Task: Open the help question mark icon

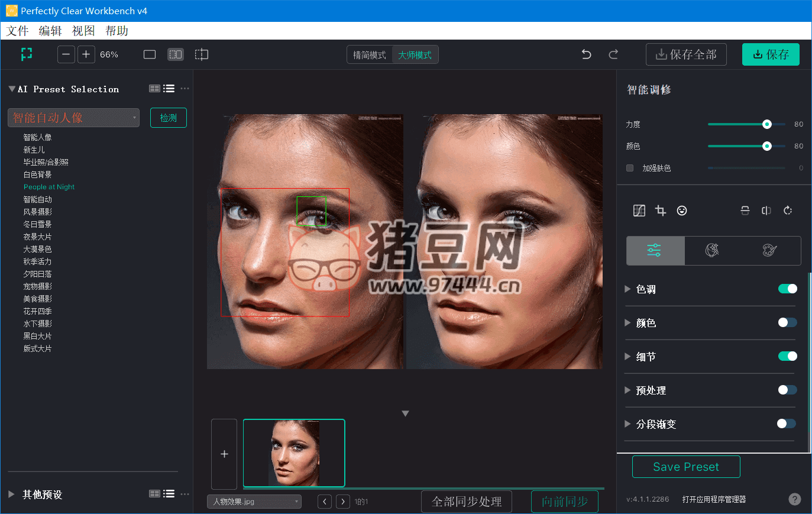Action: [x=795, y=499]
